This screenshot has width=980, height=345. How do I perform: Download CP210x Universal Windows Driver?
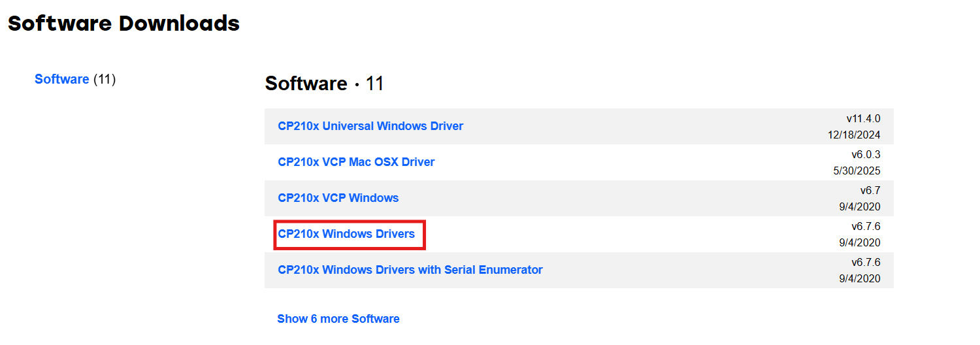(370, 126)
